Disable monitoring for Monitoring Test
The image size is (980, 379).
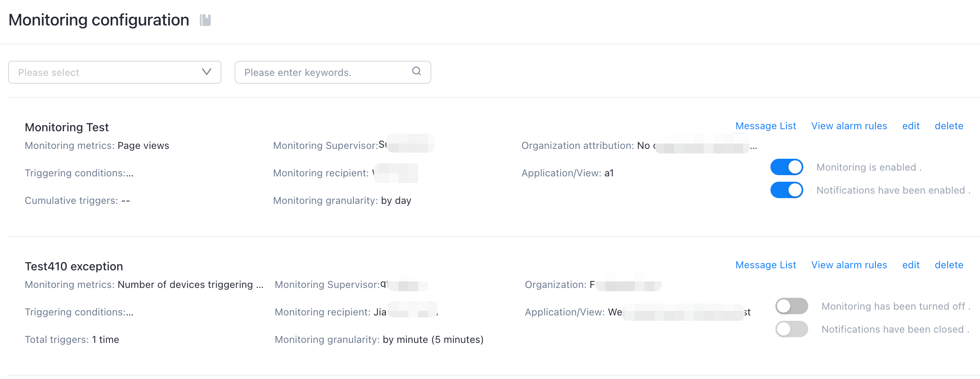pos(786,167)
